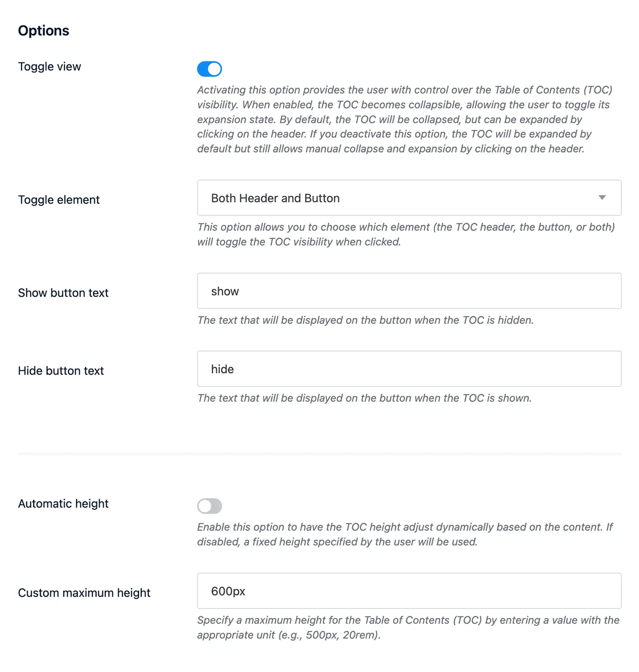Enable the Automatic height switch

[x=209, y=506]
